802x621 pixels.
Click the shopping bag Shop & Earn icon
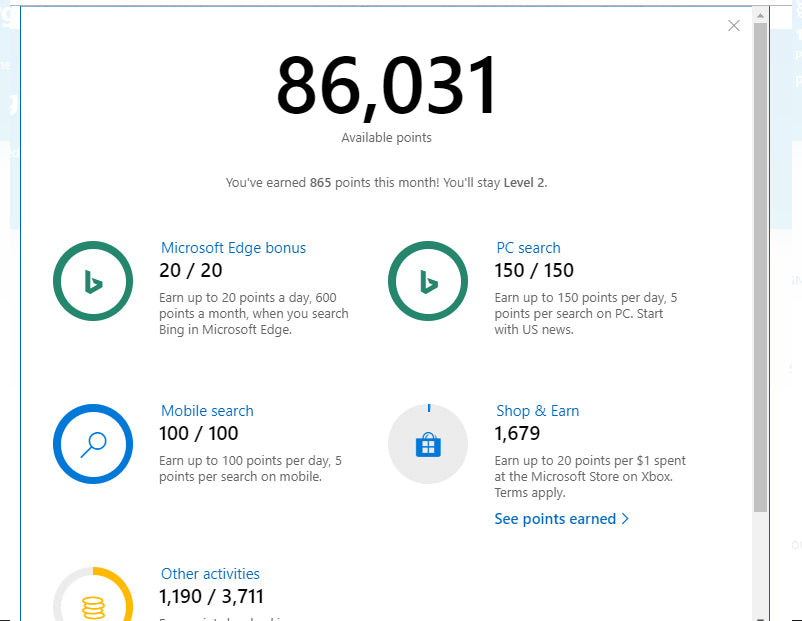tap(428, 445)
